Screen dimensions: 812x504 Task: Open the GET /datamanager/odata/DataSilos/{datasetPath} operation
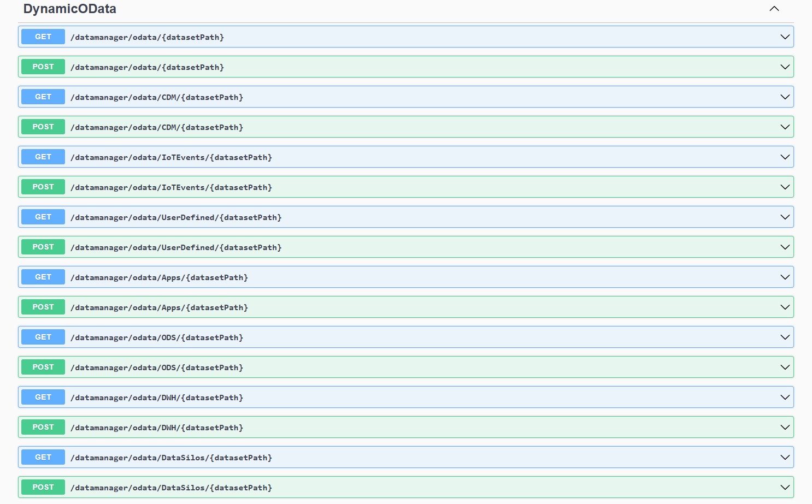[x=383, y=457]
